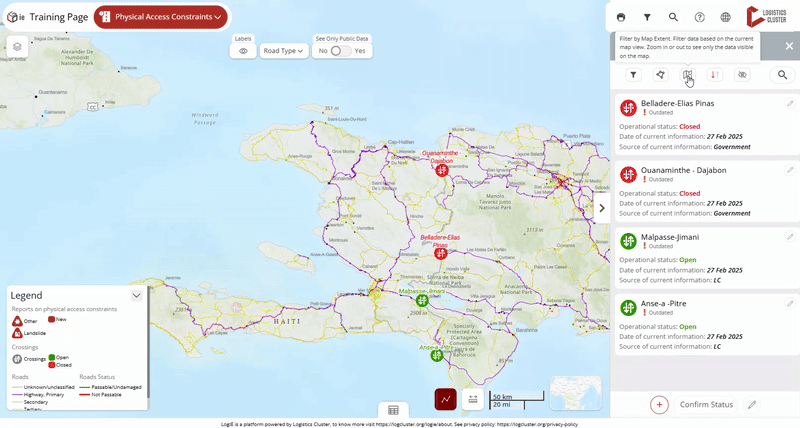The image size is (800, 428).
Task: Click the print icon in top toolbar
Action: pos(621,17)
